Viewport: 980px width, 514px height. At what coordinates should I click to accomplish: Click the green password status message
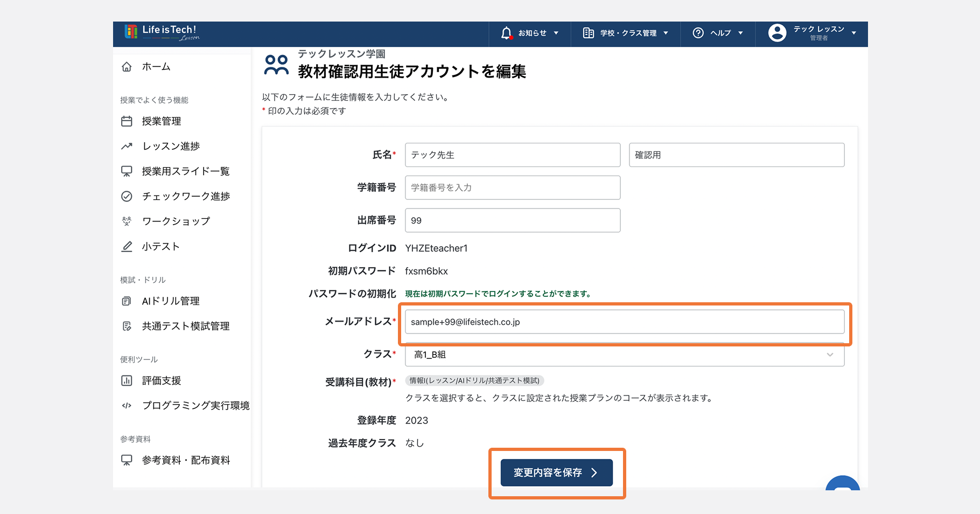coord(499,294)
